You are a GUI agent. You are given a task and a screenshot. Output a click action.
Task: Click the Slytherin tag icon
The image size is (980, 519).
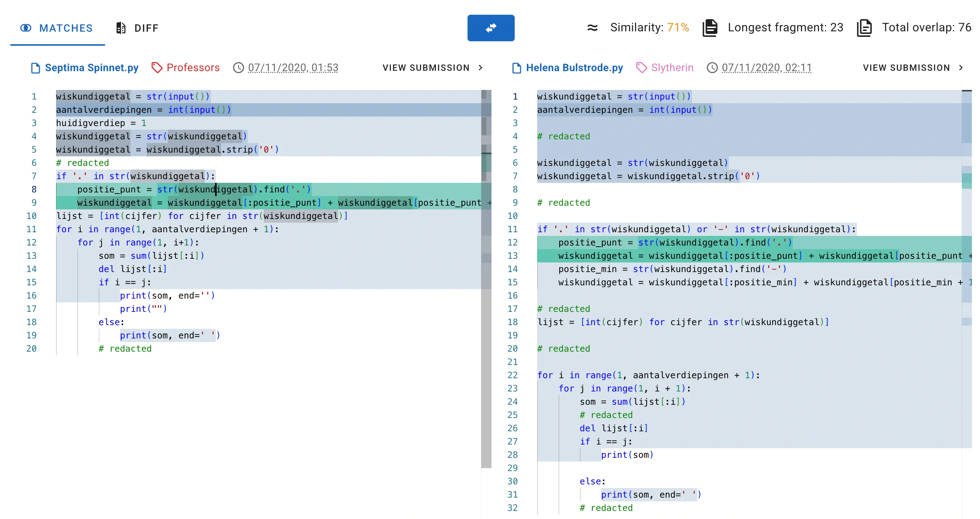point(641,68)
